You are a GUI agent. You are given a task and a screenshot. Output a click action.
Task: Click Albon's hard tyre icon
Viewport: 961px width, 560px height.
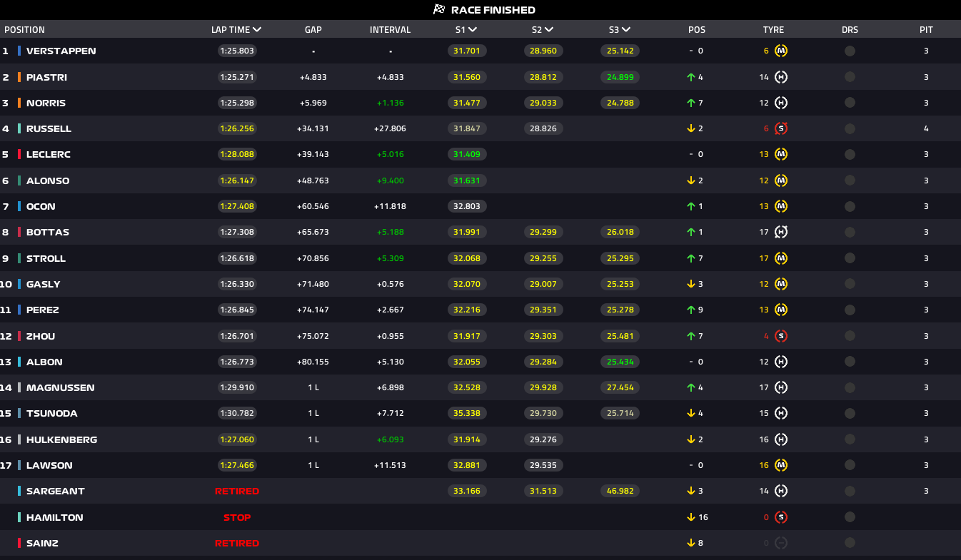[781, 362]
